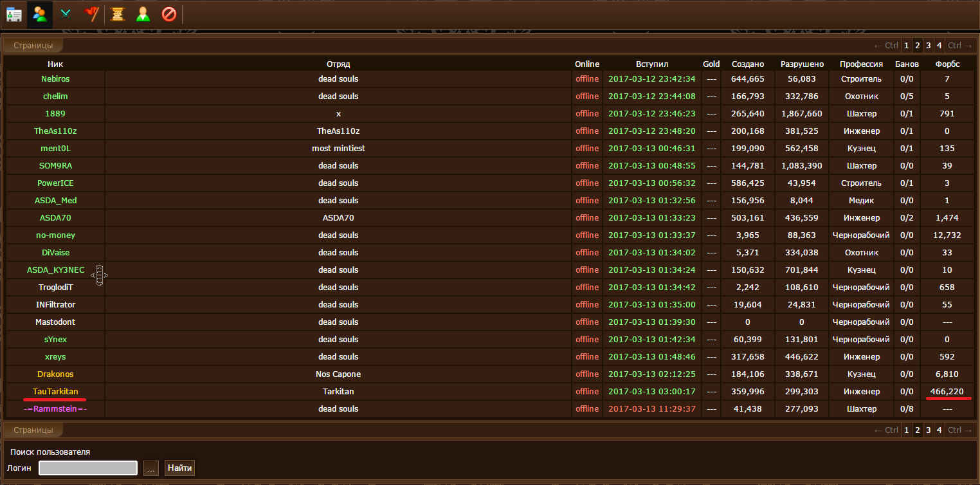Click the Создано column header
Viewport: 980px width, 485px height.
pos(748,64)
